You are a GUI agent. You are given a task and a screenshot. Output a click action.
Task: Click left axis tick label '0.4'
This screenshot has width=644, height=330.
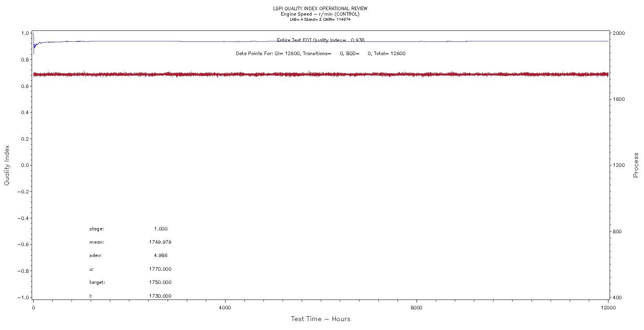coord(25,112)
